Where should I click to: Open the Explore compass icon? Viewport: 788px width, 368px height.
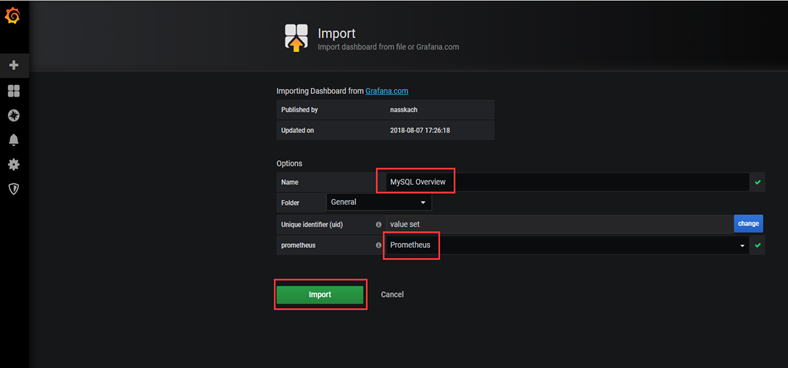pos(14,116)
